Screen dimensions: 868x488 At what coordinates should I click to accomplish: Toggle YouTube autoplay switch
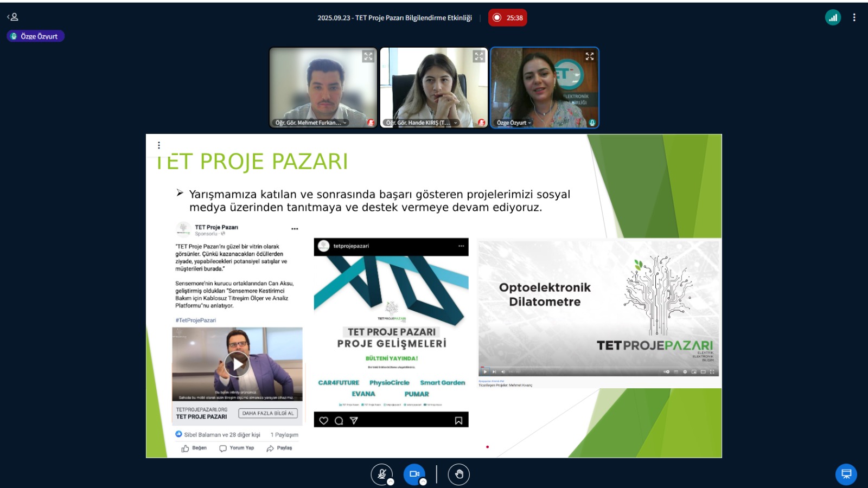(x=667, y=372)
